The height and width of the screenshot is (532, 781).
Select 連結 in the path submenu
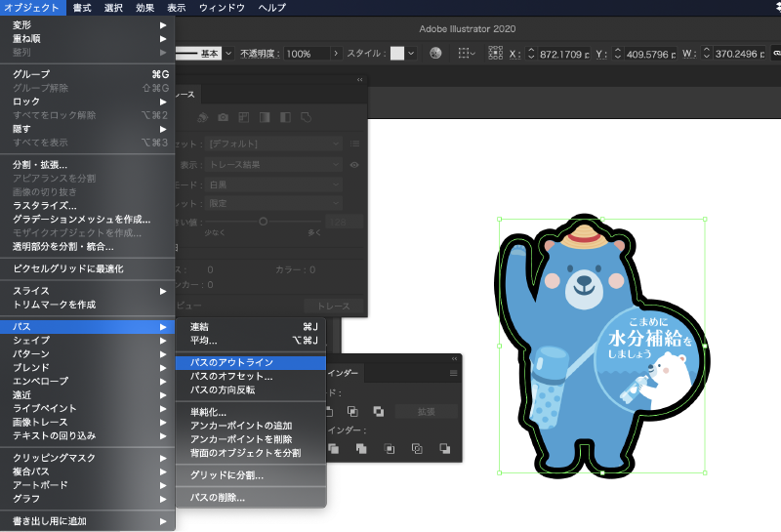click(251, 327)
